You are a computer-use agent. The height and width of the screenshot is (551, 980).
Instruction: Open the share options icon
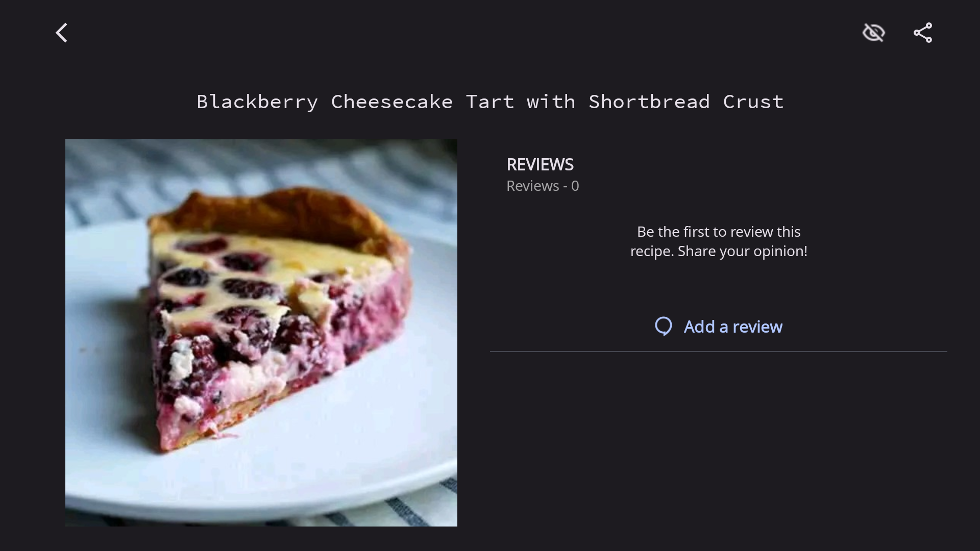tap(923, 33)
